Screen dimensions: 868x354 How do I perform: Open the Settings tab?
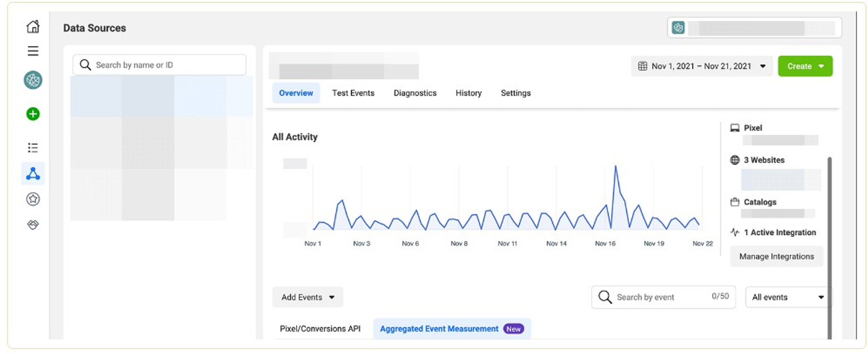click(x=515, y=93)
